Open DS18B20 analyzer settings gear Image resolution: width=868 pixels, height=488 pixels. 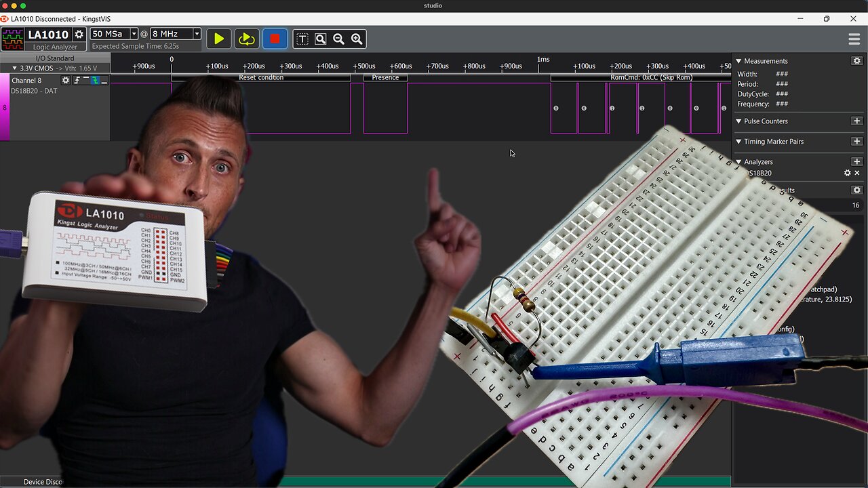pos(847,174)
